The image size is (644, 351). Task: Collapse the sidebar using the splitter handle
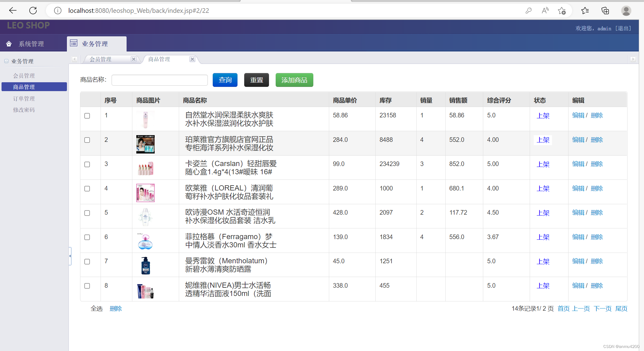point(70,256)
